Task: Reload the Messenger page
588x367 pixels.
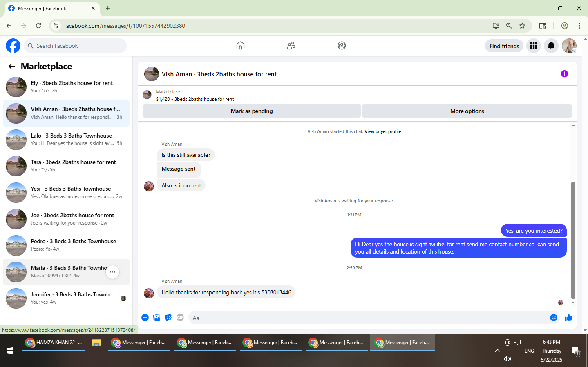Action: tap(38, 26)
